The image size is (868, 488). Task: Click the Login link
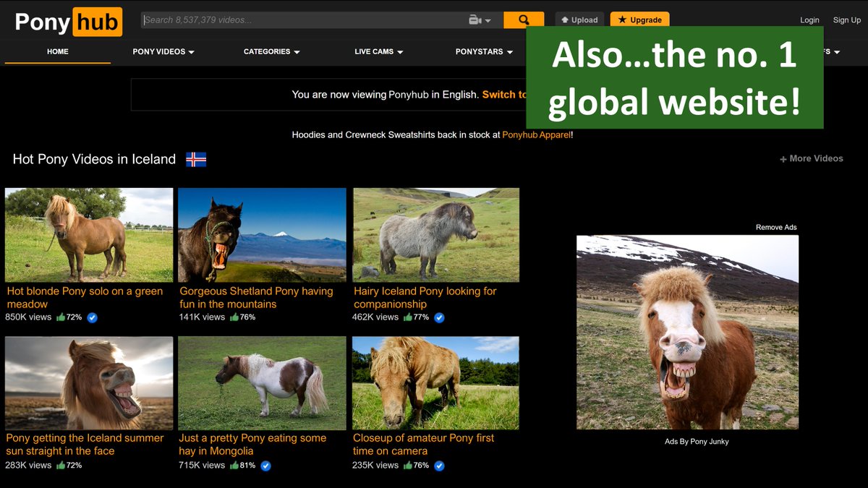[x=809, y=20]
